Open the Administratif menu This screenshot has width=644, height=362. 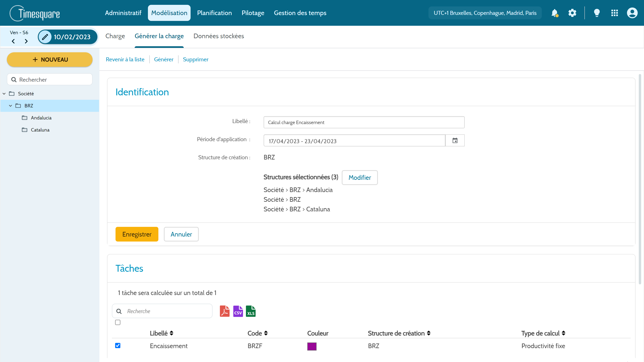[123, 13]
